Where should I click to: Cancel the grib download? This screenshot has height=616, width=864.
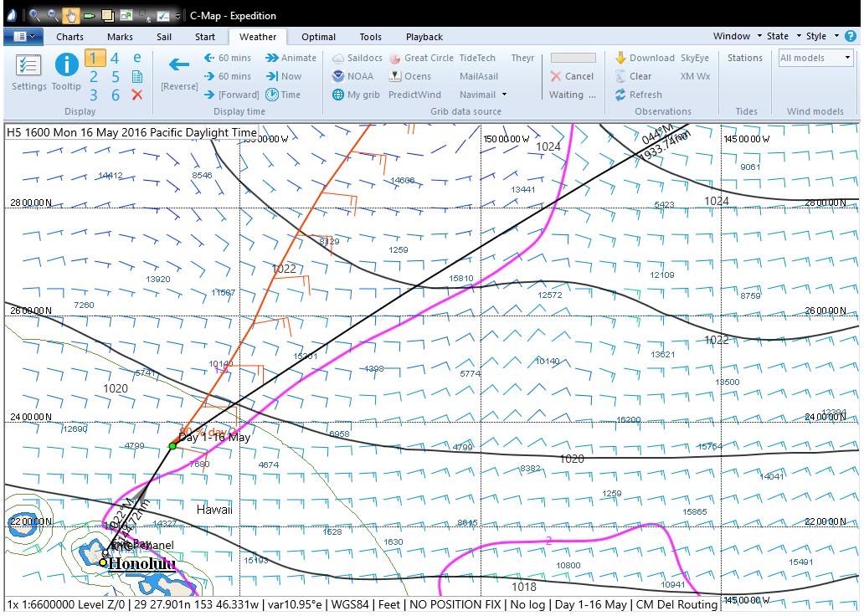(x=572, y=76)
